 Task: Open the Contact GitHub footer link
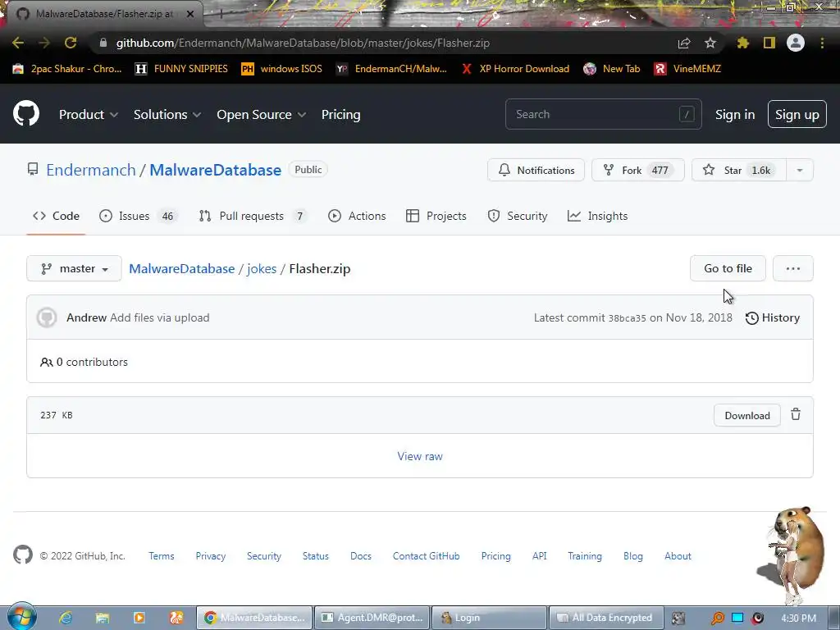(426, 556)
